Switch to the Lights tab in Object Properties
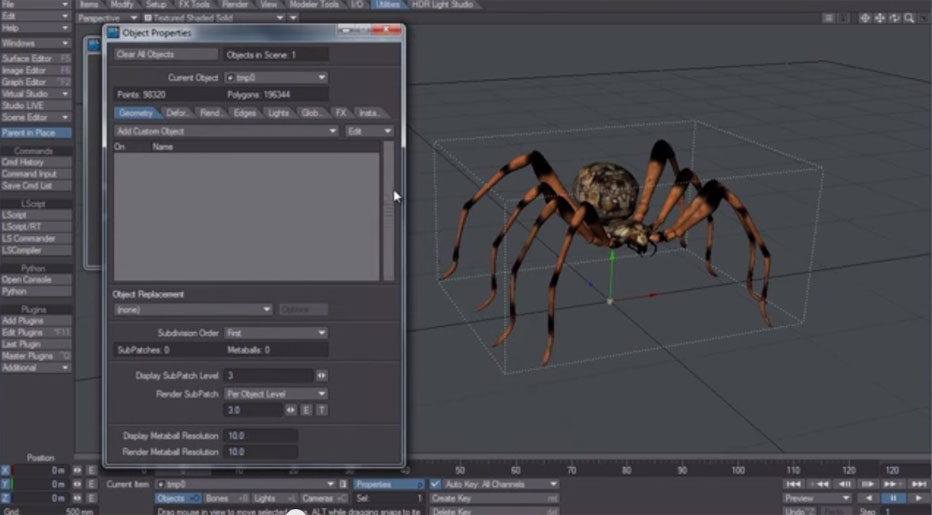This screenshot has height=515, width=932. (279, 113)
